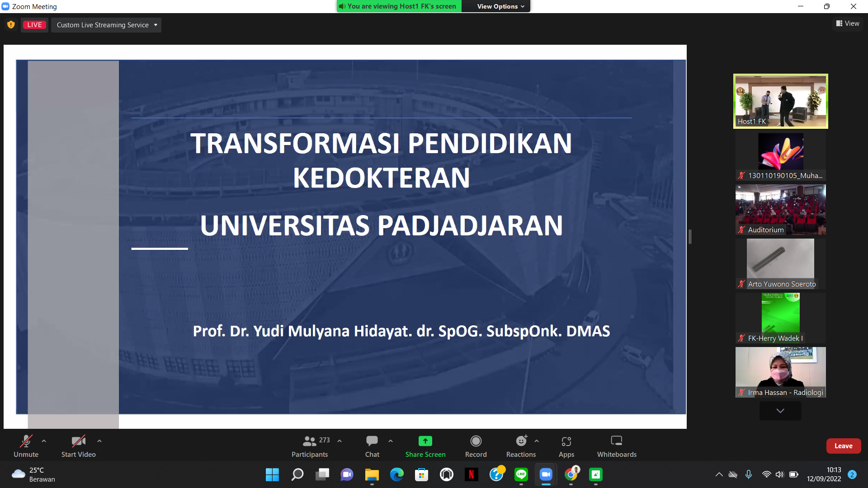The width and height of the screenshot is (868, 488).
Task: Open the weather widget showing 25°C Berawan
Action: [x=33, y=474]
